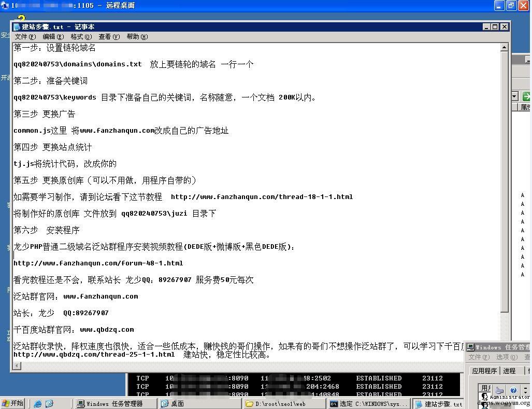The image size is (532, 409).
Task: Click the show desktop quick launch icon
Action: (49, 404)
